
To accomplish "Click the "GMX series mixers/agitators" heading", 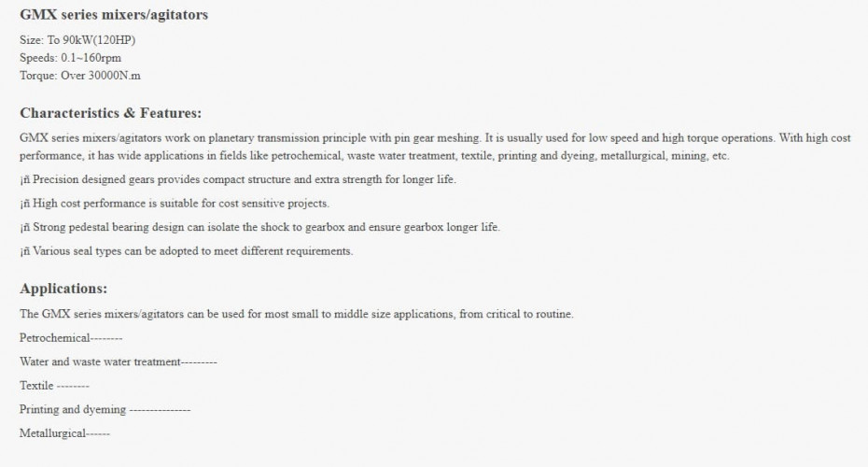I will click(x=114, y=15).
